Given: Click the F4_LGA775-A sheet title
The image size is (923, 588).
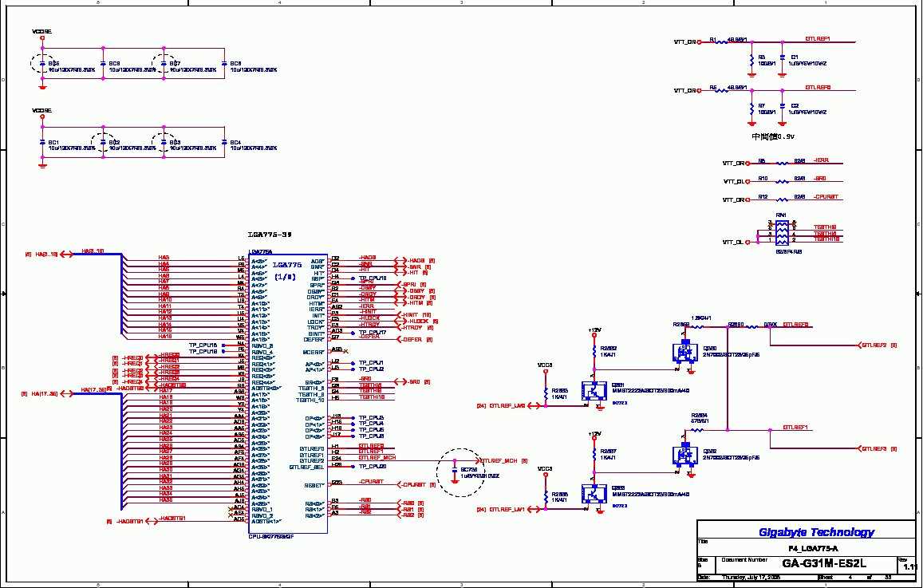Looking at the screenshot, I should point(814,549).
